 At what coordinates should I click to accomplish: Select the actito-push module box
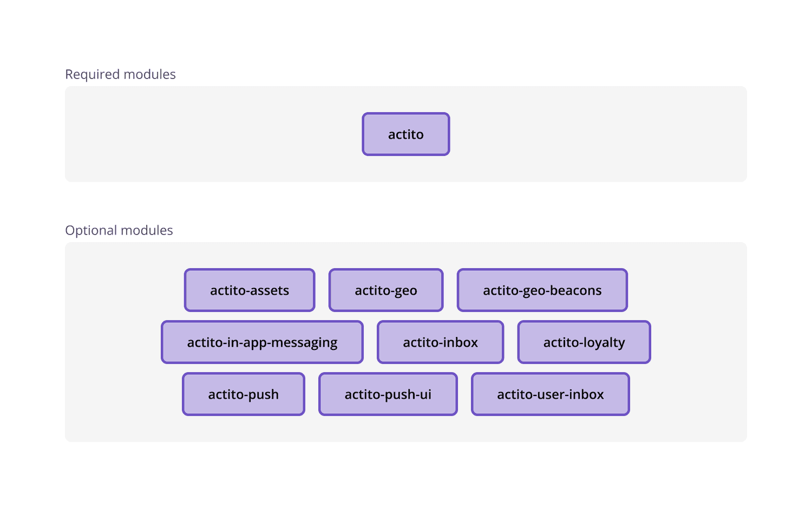click(x=244, y=394)
